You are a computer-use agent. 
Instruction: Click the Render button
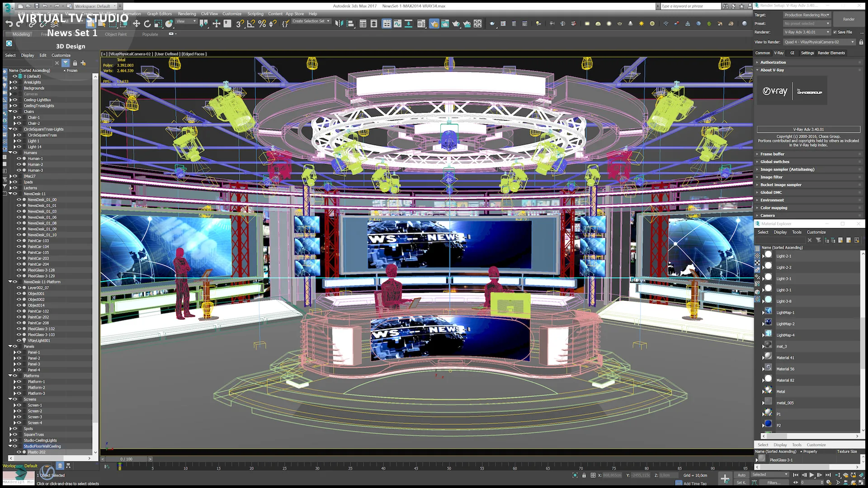pyautogui.click(x=849, y=19)
